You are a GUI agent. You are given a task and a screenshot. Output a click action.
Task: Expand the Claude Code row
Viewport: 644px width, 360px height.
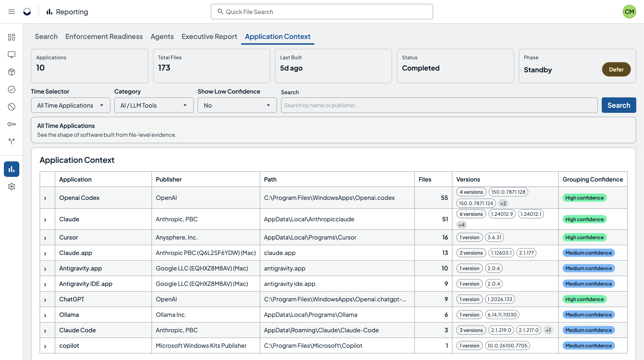45,331
